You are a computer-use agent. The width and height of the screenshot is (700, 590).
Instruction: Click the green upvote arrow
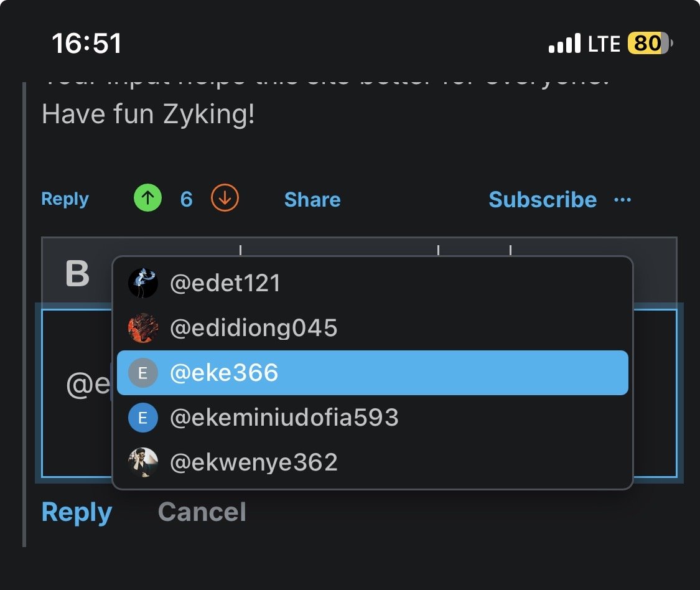[147, 197]
